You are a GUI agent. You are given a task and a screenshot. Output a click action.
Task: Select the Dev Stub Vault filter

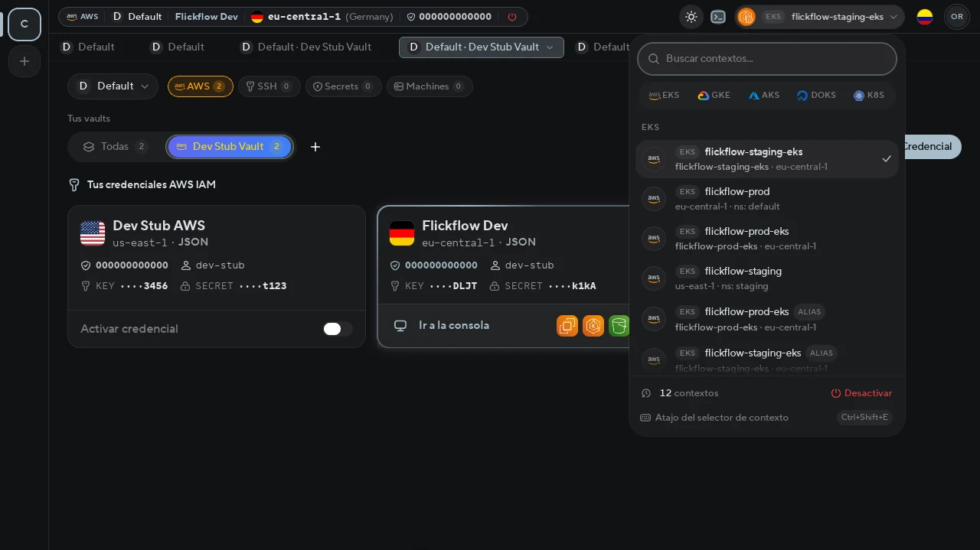[230, 147]
